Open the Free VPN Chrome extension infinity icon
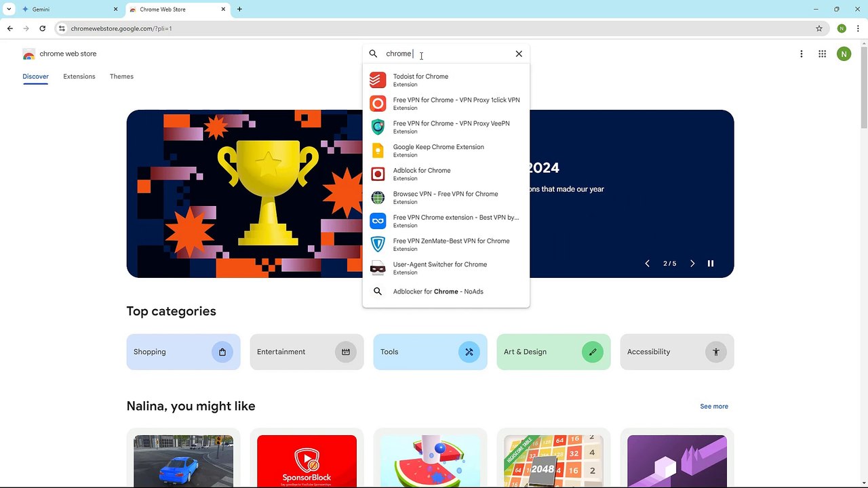 (x=378, y=221)
